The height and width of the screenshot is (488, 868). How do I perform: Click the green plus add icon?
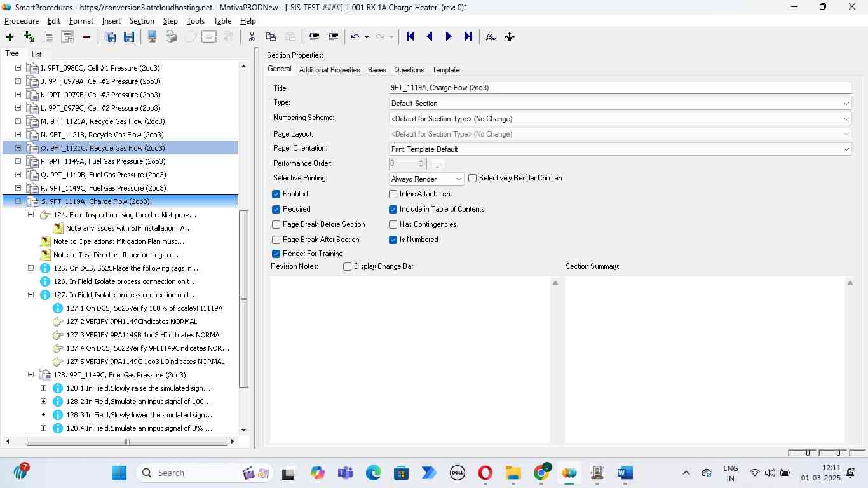pos(10,37)
